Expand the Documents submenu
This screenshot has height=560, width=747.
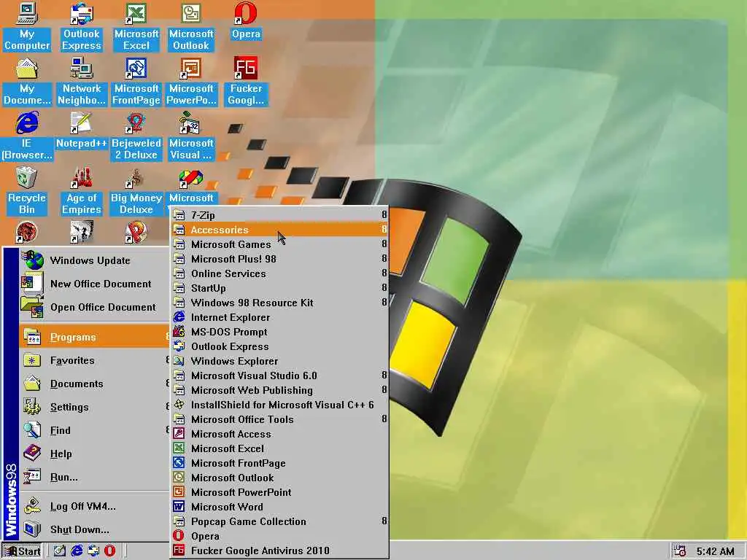pos(94,384)
